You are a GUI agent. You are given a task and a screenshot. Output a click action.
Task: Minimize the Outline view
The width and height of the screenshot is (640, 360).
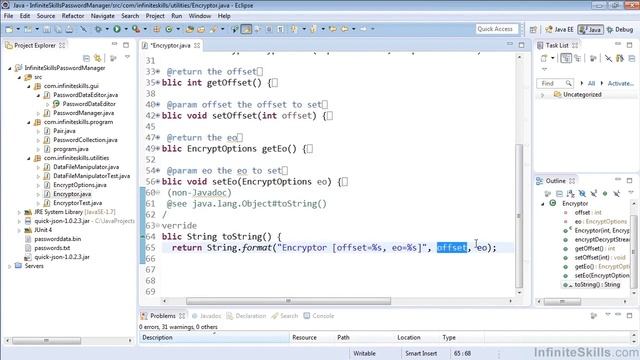coord(618,180)
